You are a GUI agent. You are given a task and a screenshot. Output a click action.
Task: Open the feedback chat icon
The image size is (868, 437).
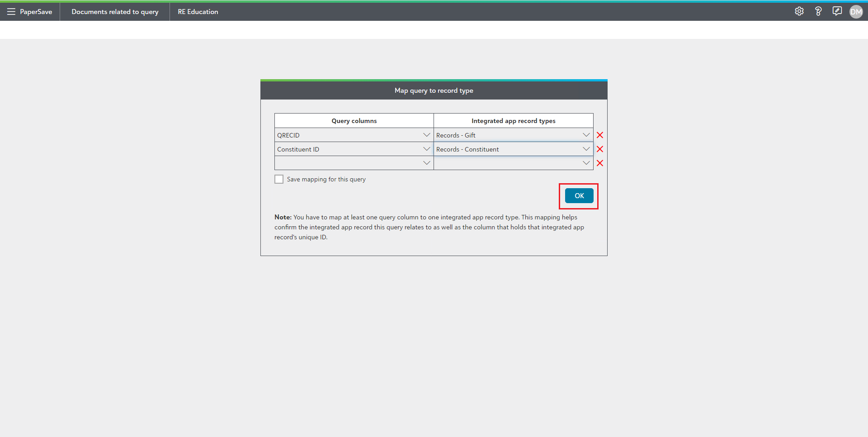[x=837, y=11]
